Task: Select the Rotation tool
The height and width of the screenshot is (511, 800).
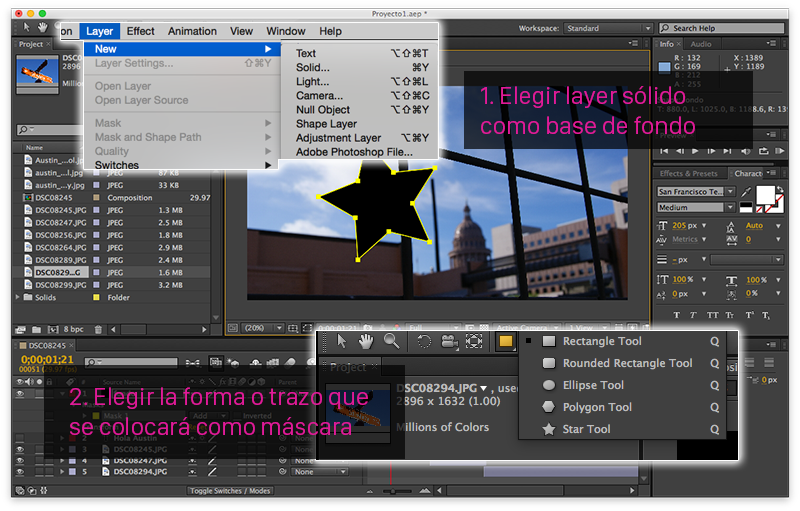Action: 423,341
